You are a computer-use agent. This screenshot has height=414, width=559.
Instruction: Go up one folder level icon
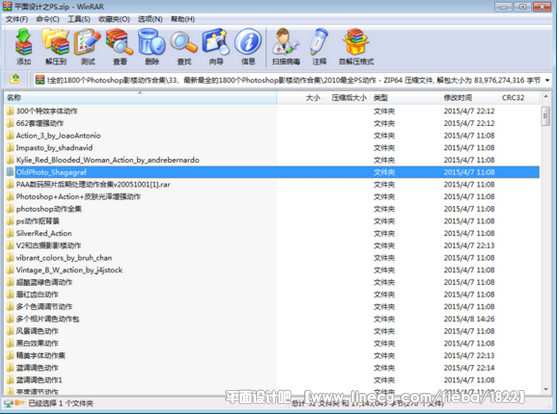[15, 79]
